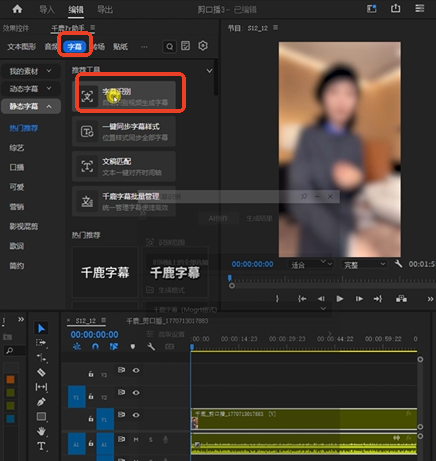436x461 pixels.
Task: Open the 效果控件 panel tab
Action: [16, 28]
